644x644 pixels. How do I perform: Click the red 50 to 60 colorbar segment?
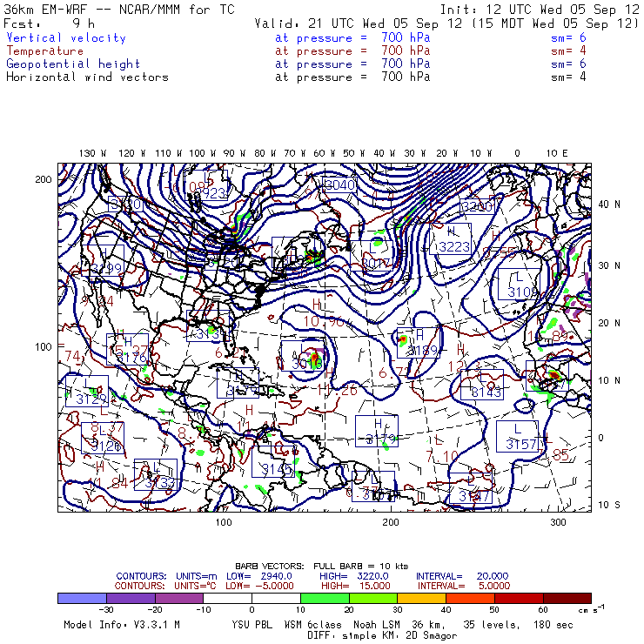[519, 598]
